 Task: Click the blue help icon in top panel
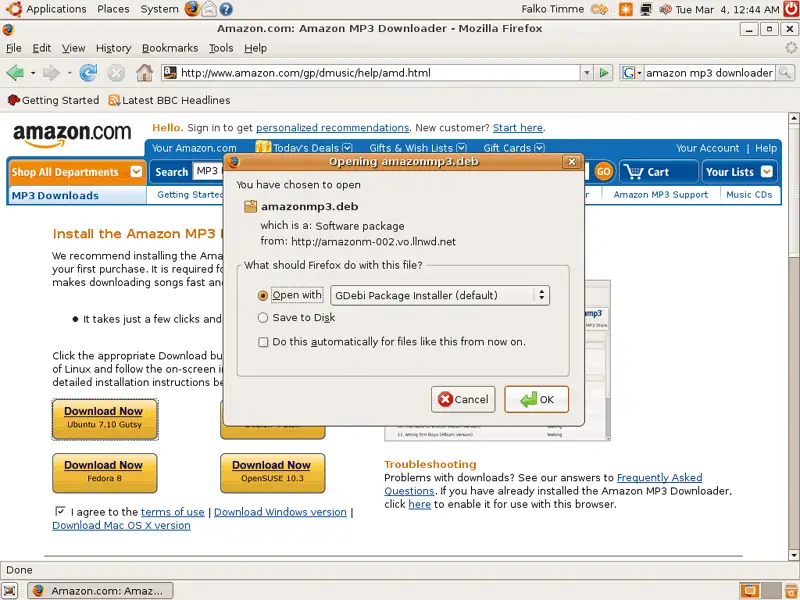pyautogui.click(x=226, y=9)
